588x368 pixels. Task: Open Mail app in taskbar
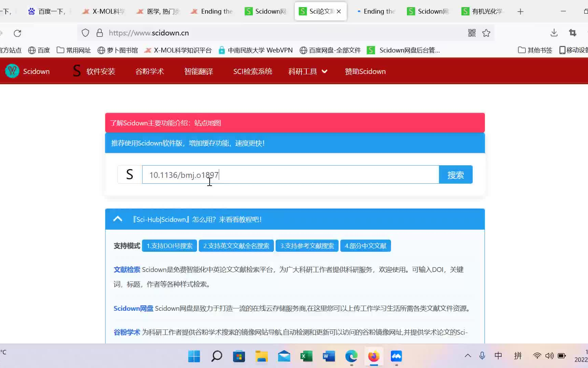[x=284, y=356]
